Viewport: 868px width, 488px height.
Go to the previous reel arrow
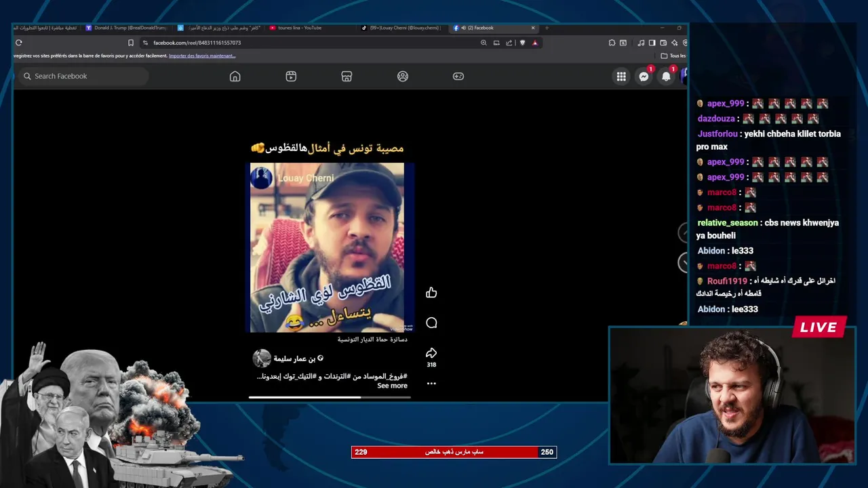click(x=683, y=232)
